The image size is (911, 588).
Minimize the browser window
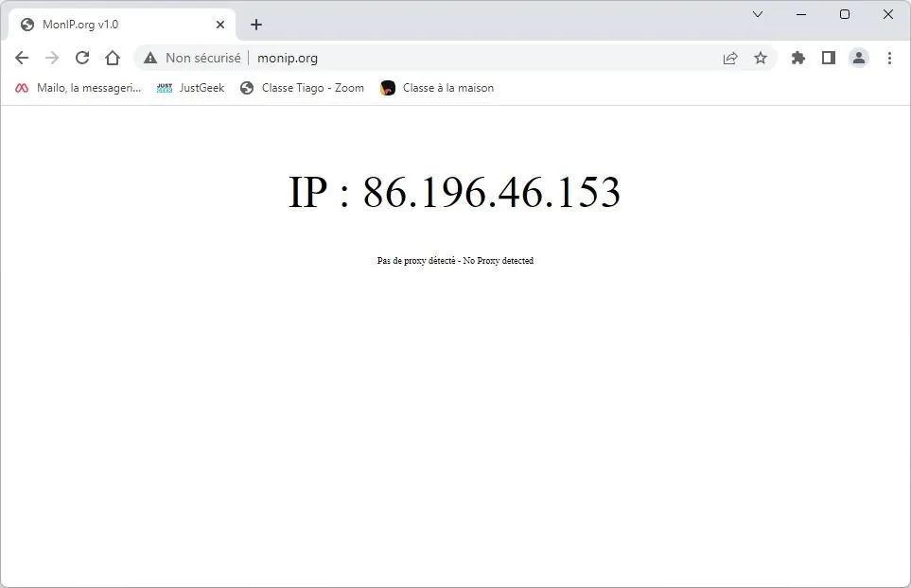point(801,14)
